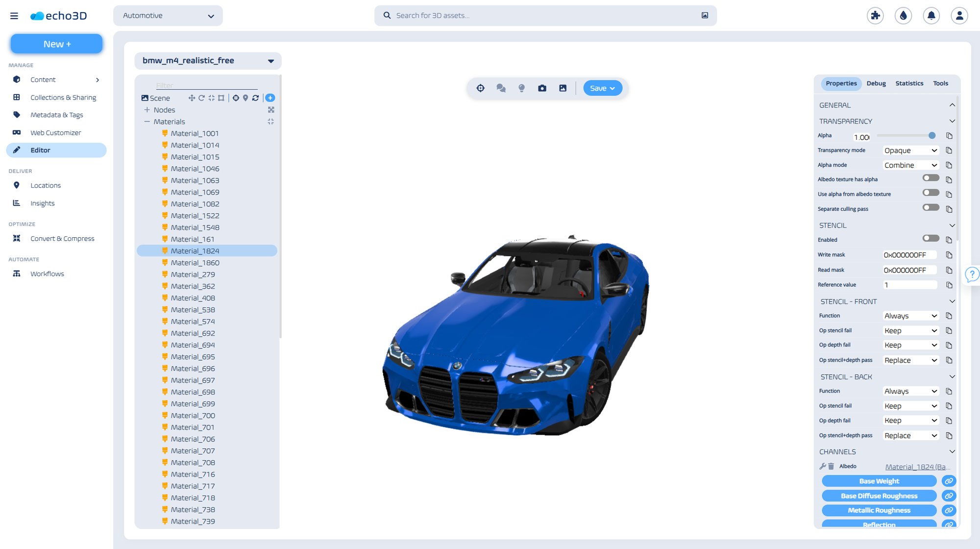This screenshot has width=980, height=549.
Task: Click the Filter input field
Action: pyautogui.click(x=206, y=85)
